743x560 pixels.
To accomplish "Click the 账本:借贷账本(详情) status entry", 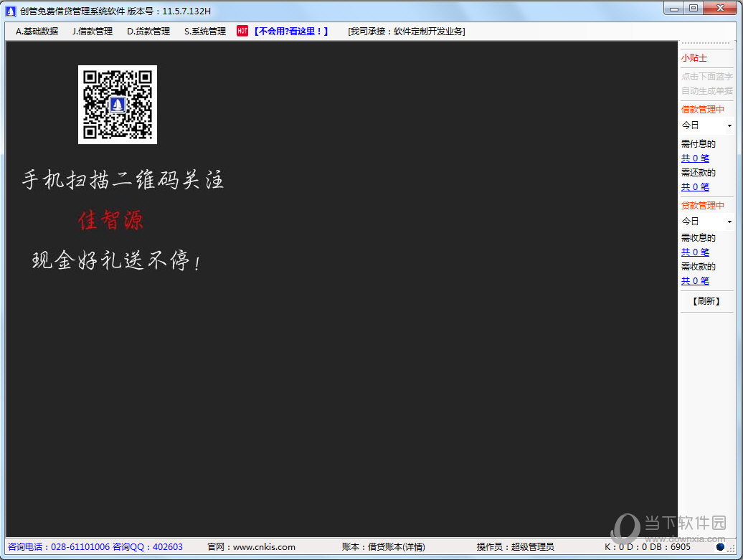I will click(384, 546).
